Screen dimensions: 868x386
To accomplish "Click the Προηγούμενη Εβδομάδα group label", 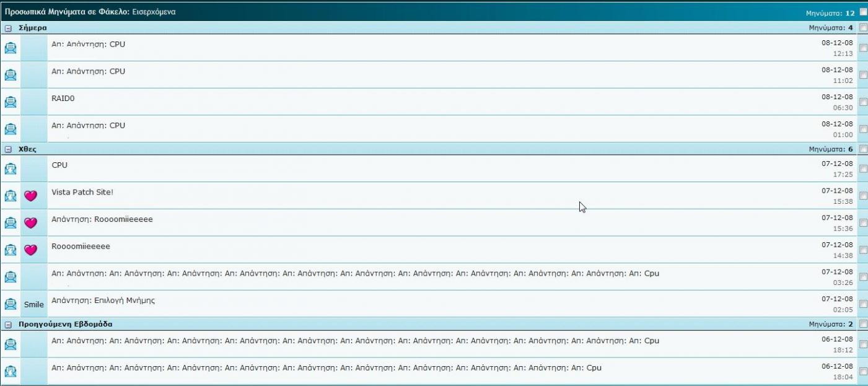I will (x=66, y=324).
